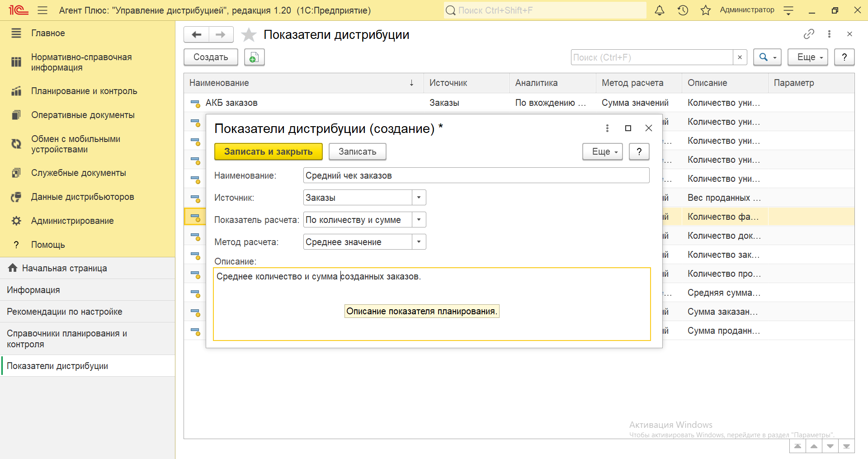
Task: Switch to the Информация tab
Action: [x=87, y=290]
